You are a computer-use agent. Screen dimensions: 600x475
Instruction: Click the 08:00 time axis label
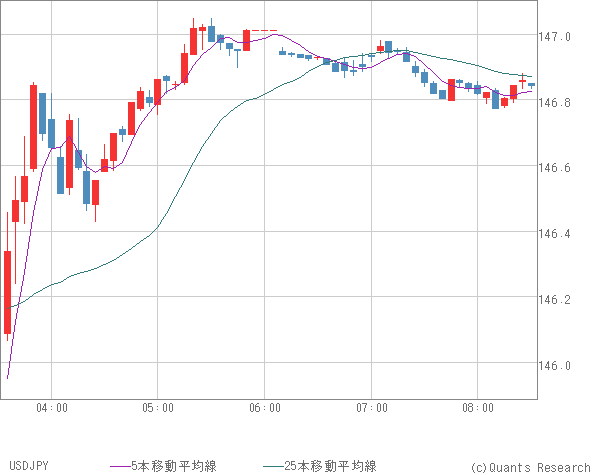(478, 408)
